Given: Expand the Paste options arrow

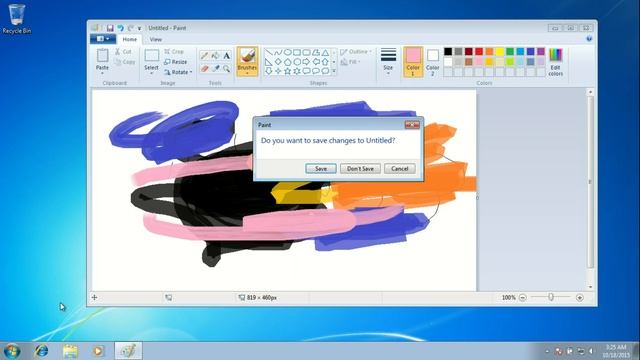Looking at the screenshot, I should [102, 73].
